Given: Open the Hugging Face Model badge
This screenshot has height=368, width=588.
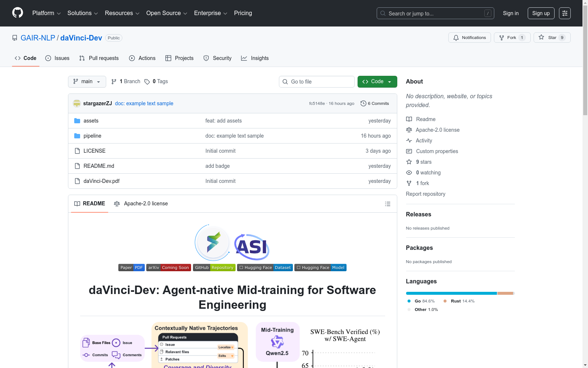Looking at the screenshot, I should click(x=320, y=268).
